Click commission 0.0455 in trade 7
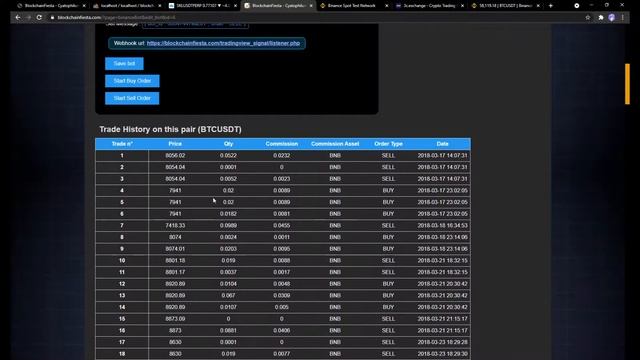This screenshot has width=640, height=360. (282, 225)
